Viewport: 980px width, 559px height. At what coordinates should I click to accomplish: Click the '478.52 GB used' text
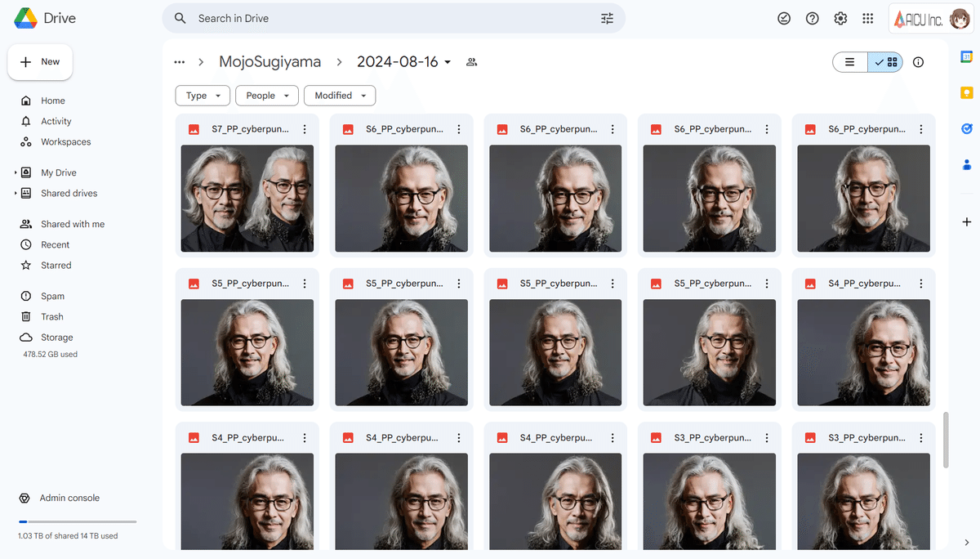[x=51, y=355]
